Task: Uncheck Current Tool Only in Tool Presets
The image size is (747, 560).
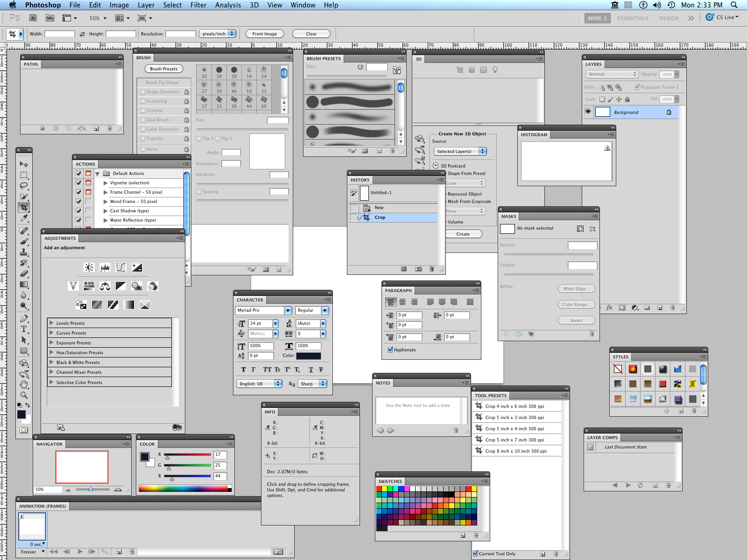Action: pyautogui.click(x=475, y=553)
